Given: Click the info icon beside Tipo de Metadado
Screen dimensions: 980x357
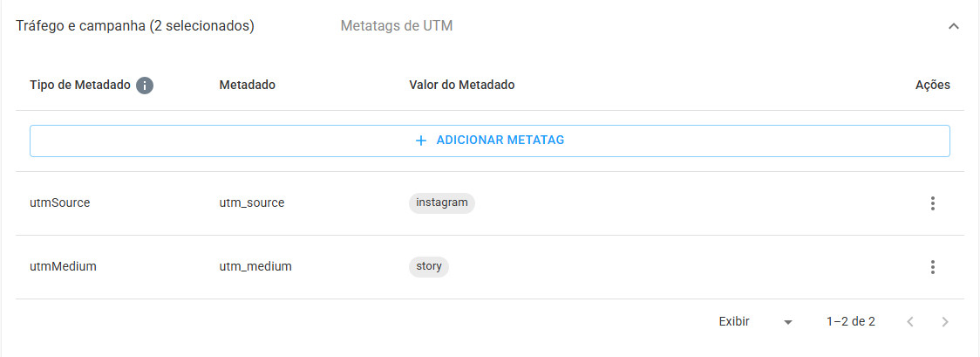Looking at the screenshot, I should [145, 85].
